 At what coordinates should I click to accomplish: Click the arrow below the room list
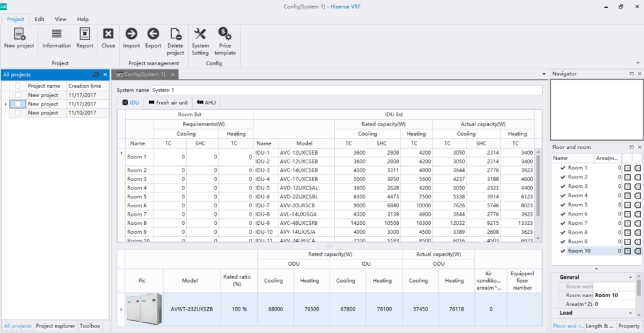pyautogui.click(x=596, y=269)
